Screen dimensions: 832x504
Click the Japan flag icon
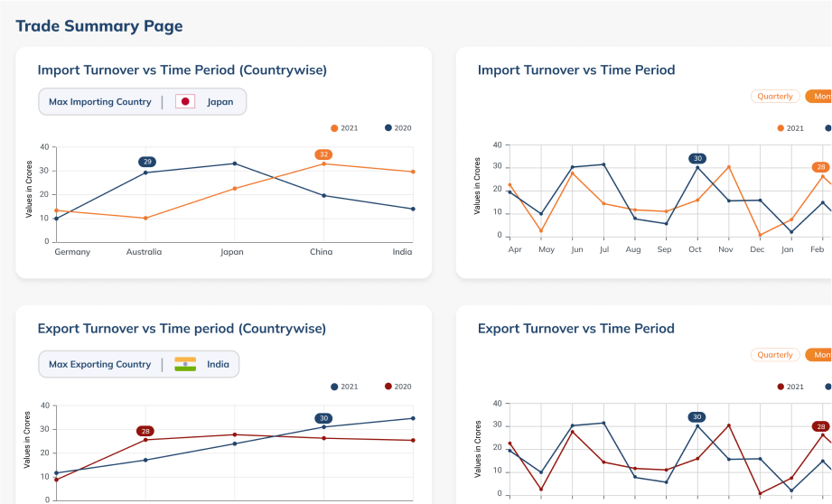[185, 102]
